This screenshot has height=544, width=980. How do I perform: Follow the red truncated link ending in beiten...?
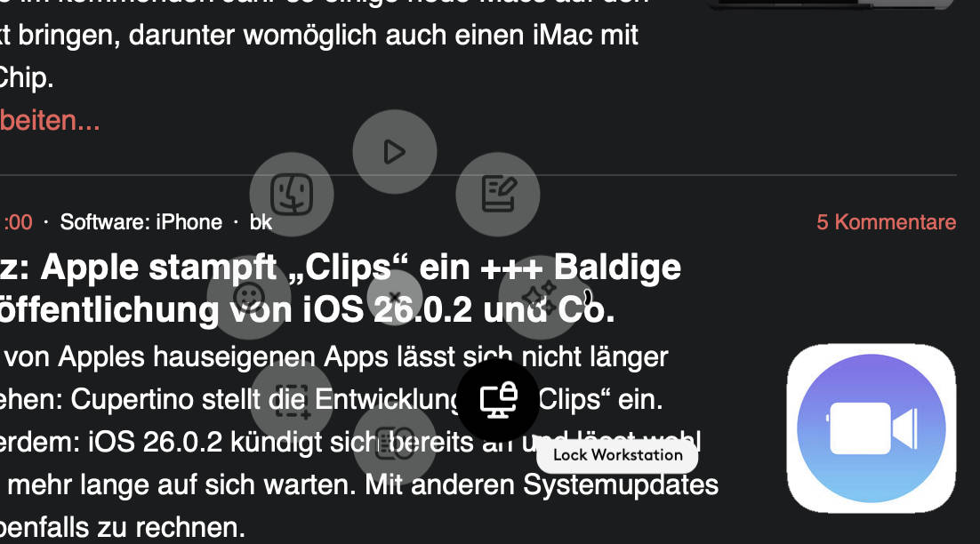point(50,121)
